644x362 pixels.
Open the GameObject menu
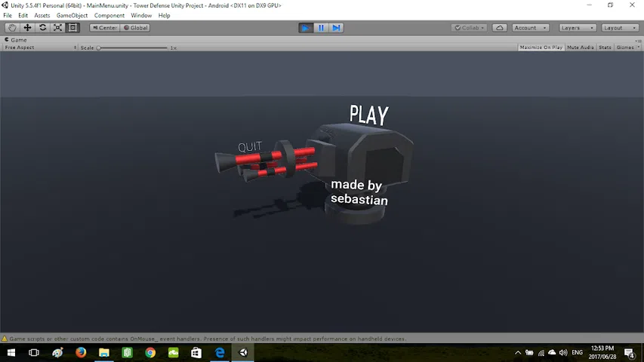[x=72, y=15]
